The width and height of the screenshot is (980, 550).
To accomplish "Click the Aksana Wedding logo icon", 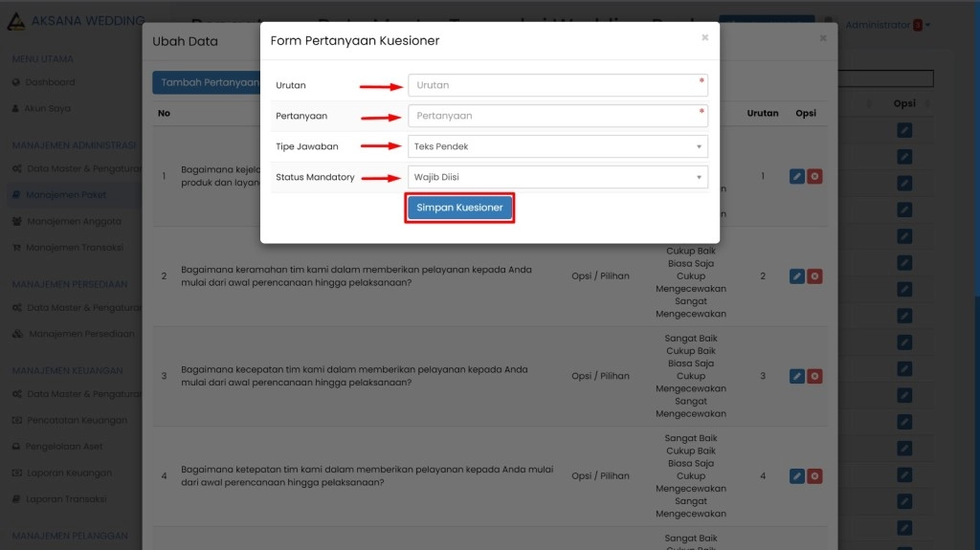I will click(x=16, y=21).
